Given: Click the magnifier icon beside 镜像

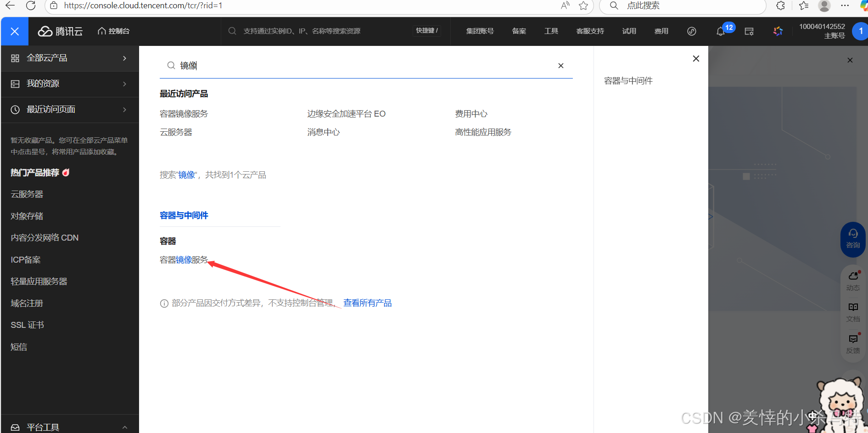Looking at the screenshot, I should pyautogui.click(x=171, y=66).
